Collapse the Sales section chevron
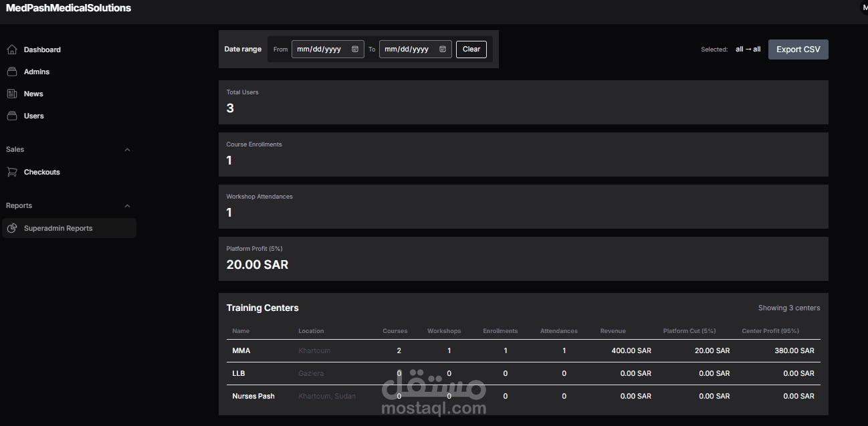 click(127, 150)
